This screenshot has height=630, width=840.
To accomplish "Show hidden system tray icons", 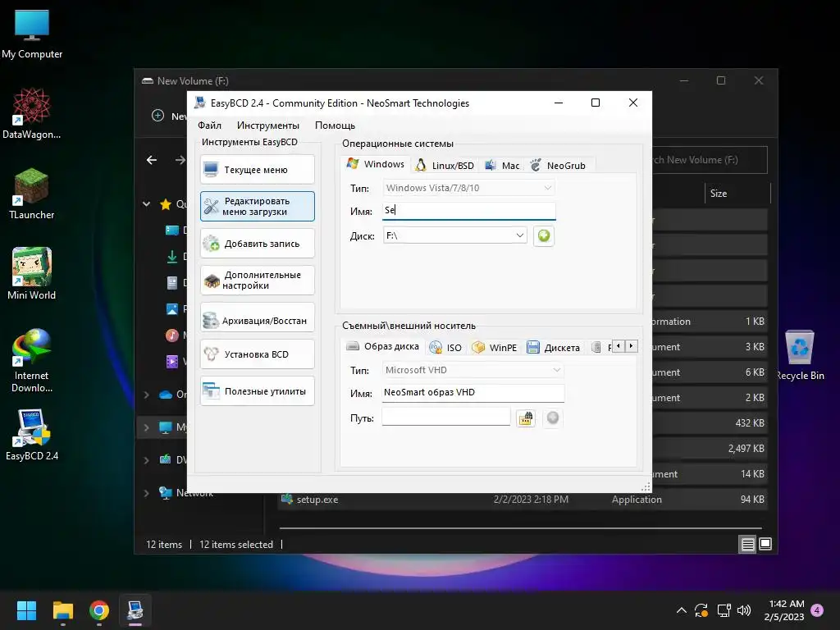I will coord(682,610).
